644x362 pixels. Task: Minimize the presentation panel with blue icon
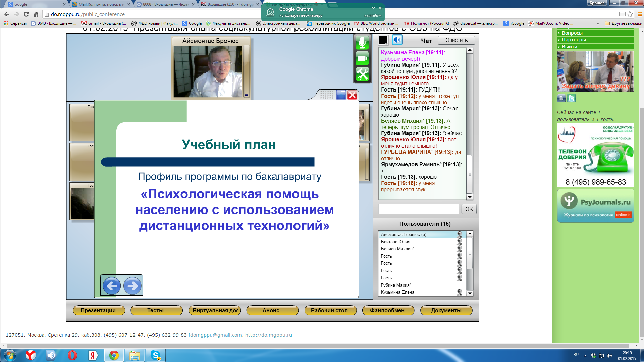[x=341, y=95]
